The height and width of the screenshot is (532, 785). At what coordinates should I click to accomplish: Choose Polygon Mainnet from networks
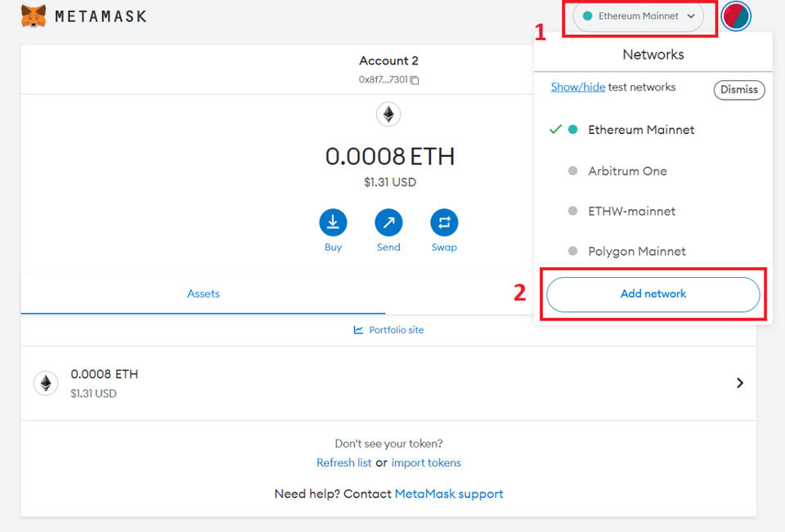tap(636, 251)
